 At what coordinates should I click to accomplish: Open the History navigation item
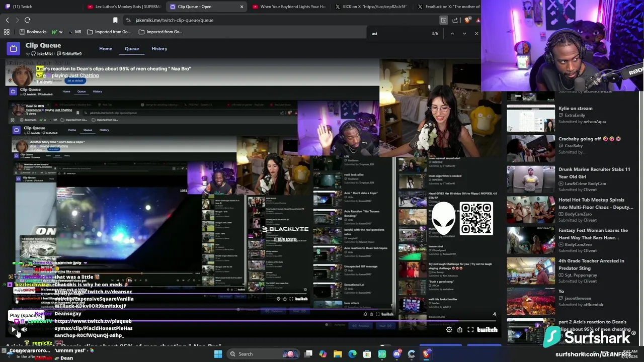(x=159, y=49)
